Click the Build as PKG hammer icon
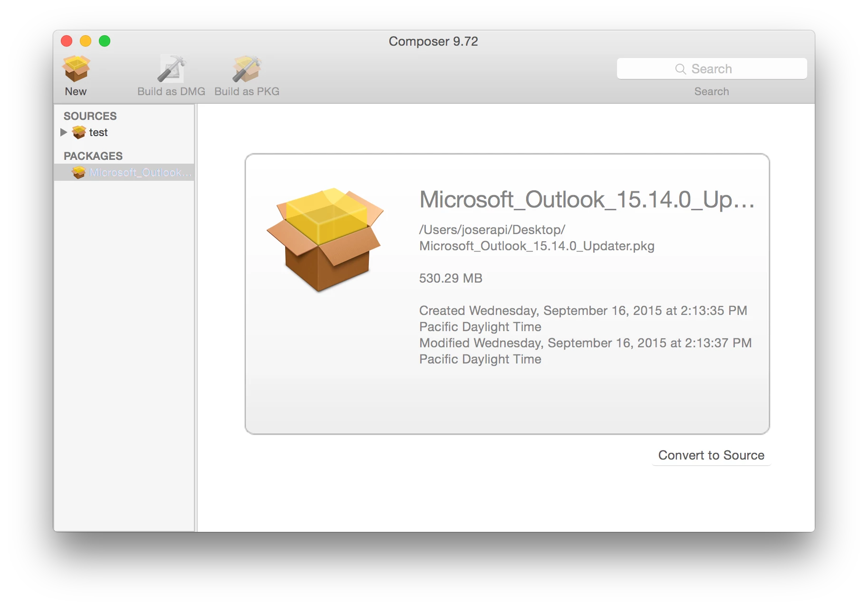The image size is (868, 608). [x=247, y=69]
